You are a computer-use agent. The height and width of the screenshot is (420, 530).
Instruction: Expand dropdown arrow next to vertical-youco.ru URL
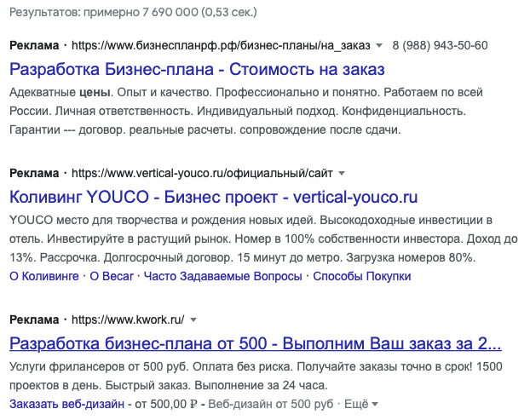point(342,173)
